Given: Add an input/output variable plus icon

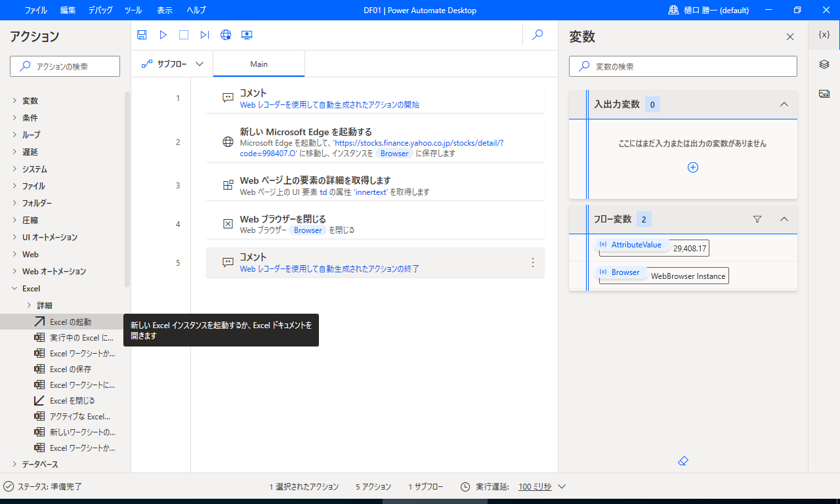Looking at the screenshot, I should coord(693,167).
